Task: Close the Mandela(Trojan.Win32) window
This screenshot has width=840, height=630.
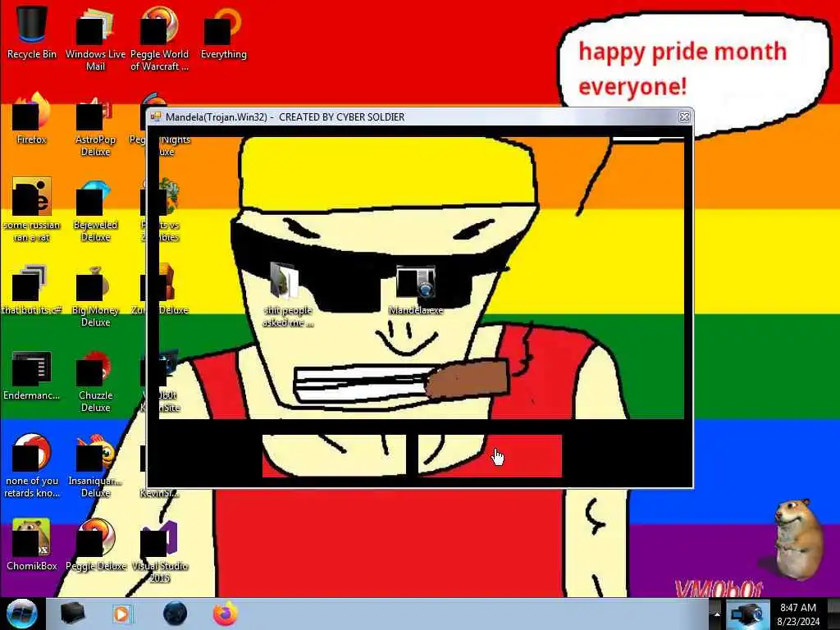Action: coord(684,116)
